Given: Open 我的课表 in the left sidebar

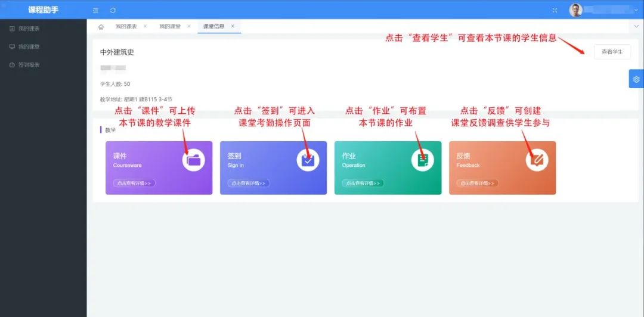Looking at the screenshot, I should 29,29.
